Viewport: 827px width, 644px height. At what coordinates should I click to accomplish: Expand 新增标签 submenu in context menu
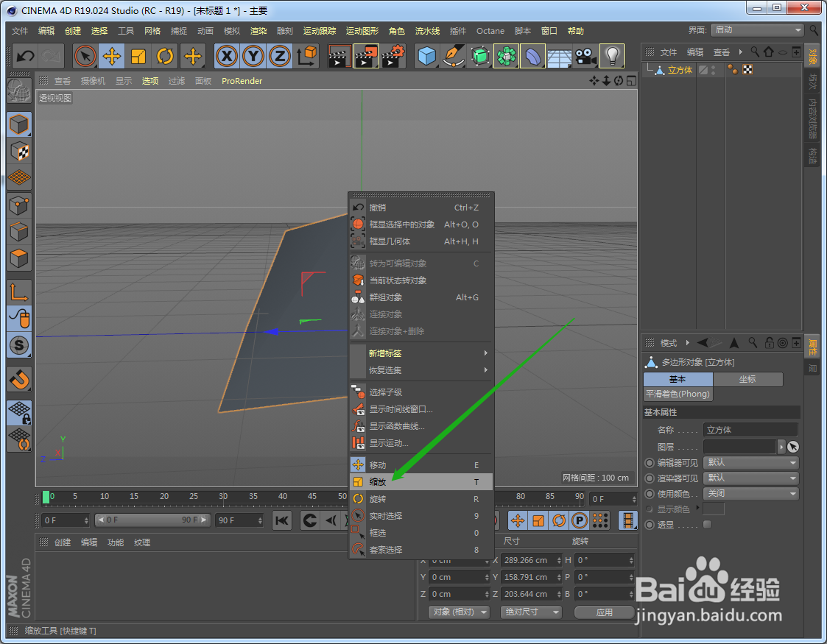pos(421,353)
